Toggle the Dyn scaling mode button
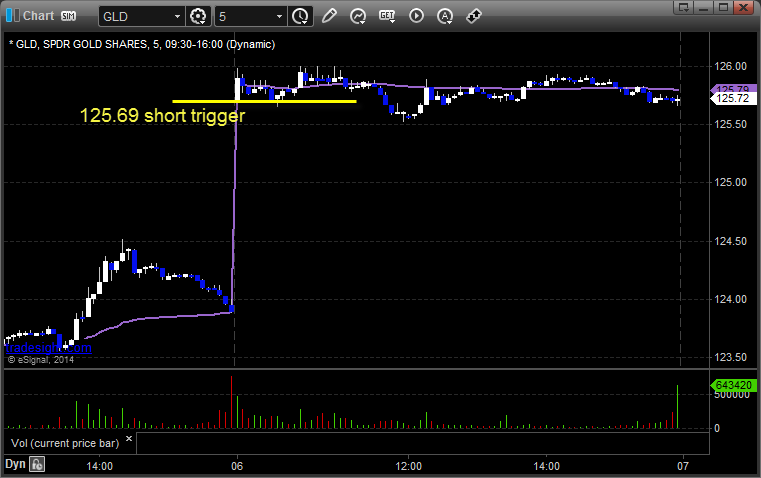This screenshot has width=761, height=478. point(15,464)
